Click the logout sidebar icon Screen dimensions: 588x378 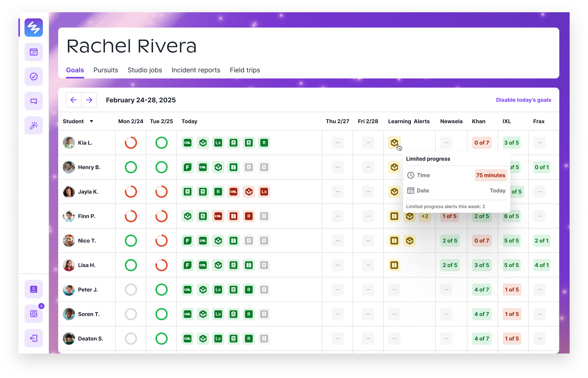34,338
